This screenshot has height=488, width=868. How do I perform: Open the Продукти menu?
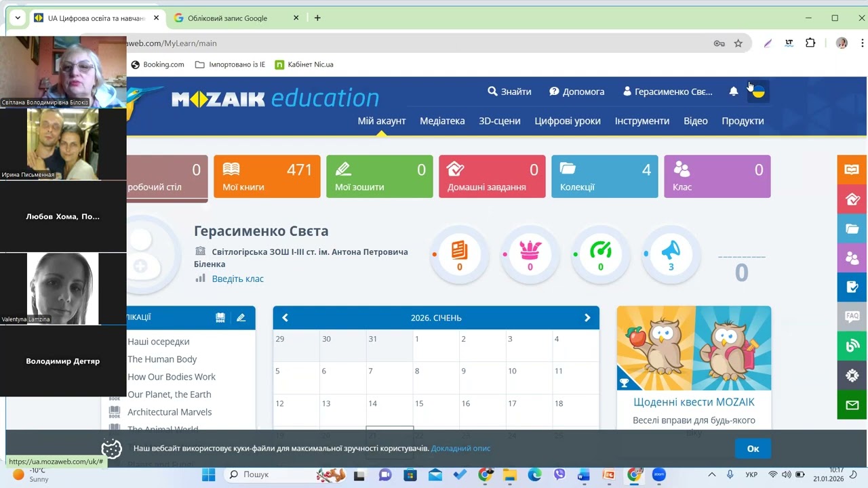(x=743, y=121)
